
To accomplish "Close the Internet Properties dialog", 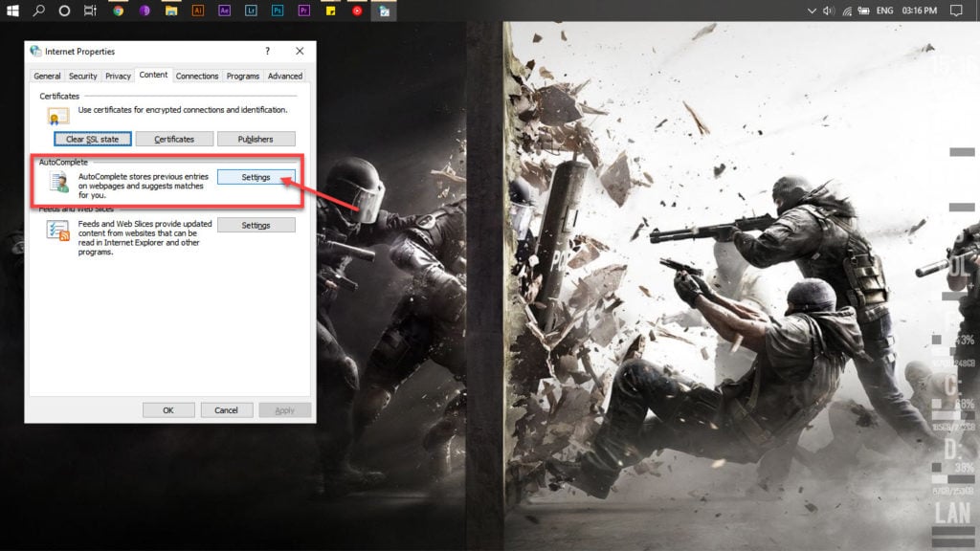I will point(300,52).
